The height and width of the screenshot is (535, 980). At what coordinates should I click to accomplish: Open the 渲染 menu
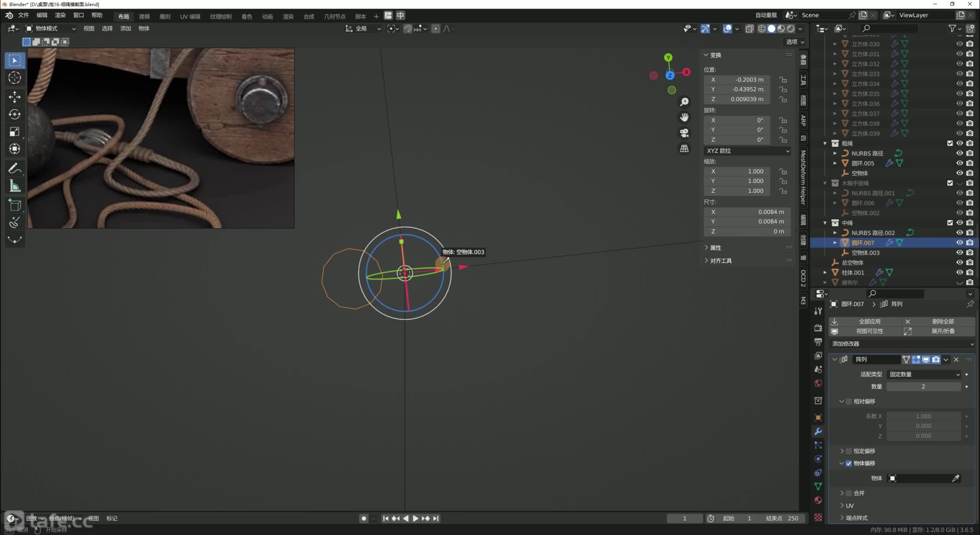(60, 15)
